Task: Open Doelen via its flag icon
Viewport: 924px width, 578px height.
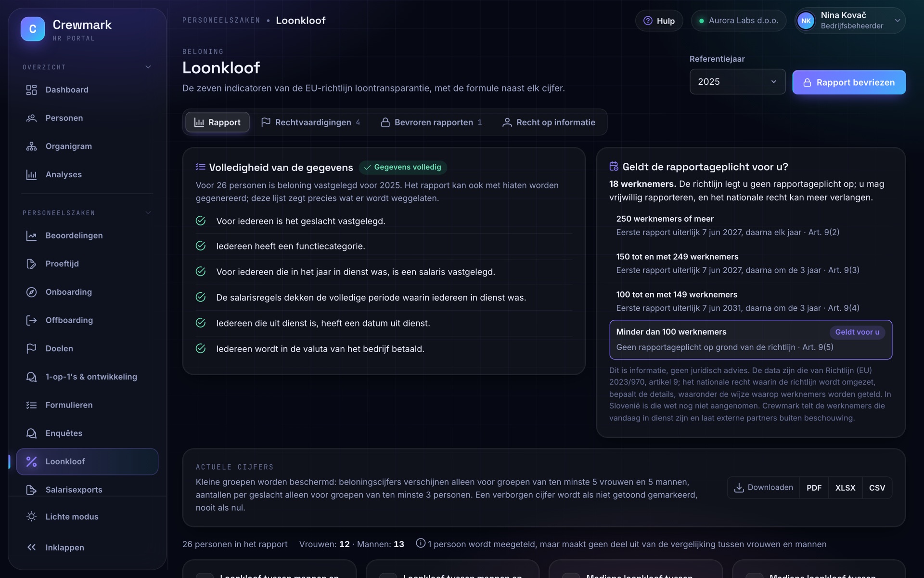Action: pos(31,349)
